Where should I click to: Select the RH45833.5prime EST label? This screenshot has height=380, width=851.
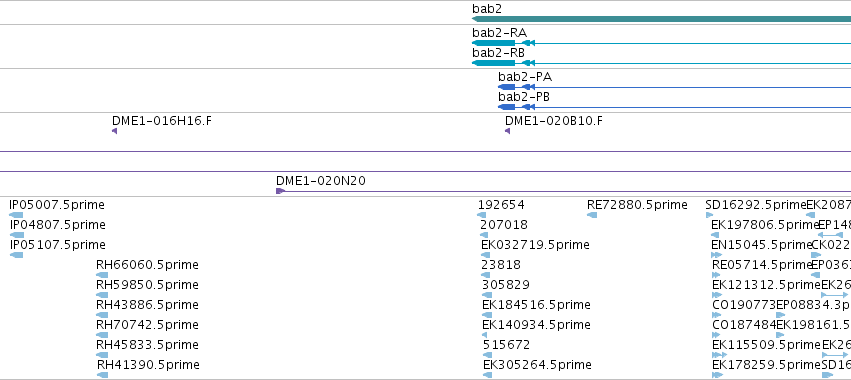pyautogui.click(x=147, y=345)
